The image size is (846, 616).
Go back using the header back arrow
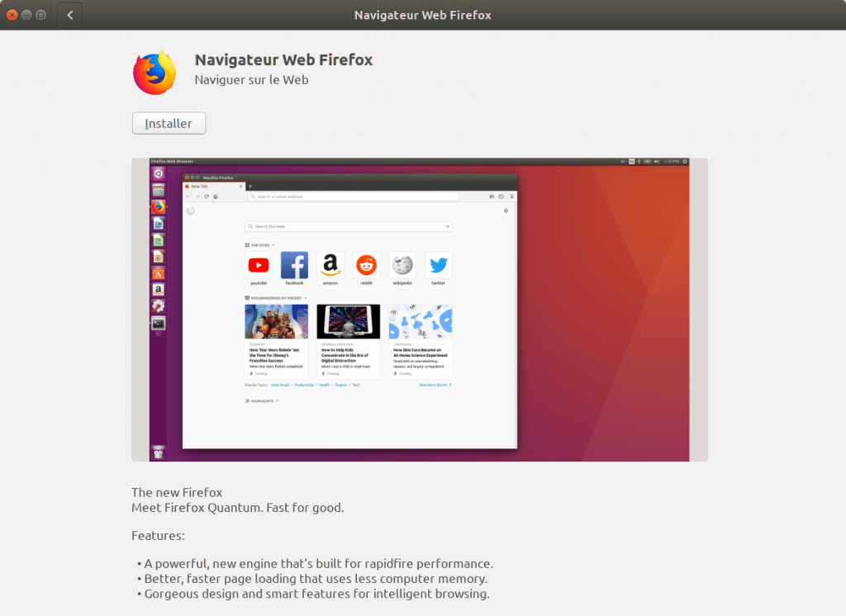(70, 15)
